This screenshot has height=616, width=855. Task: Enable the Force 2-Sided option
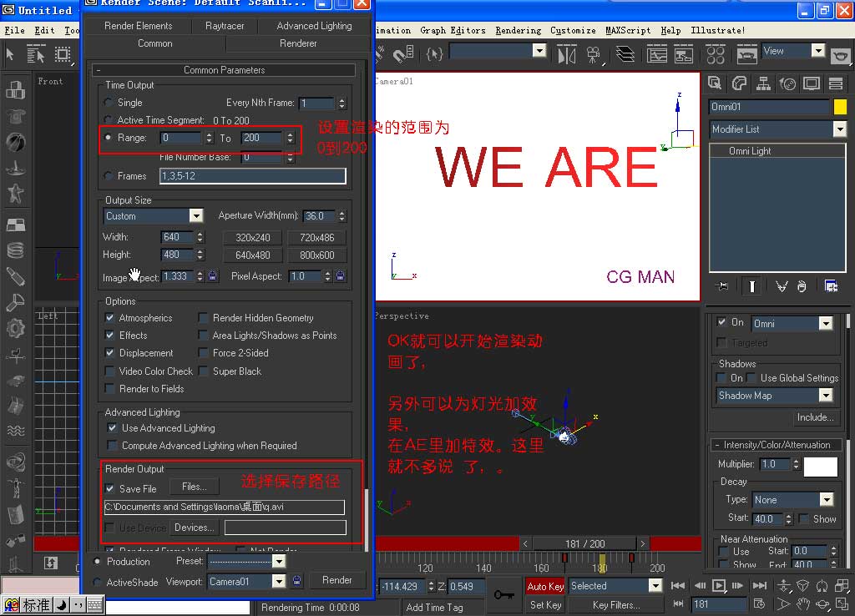tap(203, 353)
